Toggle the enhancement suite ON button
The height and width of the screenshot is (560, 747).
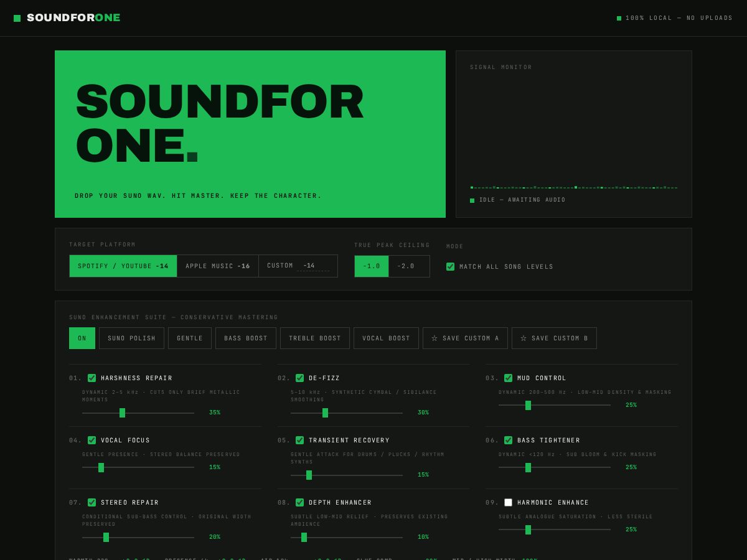[x=82, y=338]
